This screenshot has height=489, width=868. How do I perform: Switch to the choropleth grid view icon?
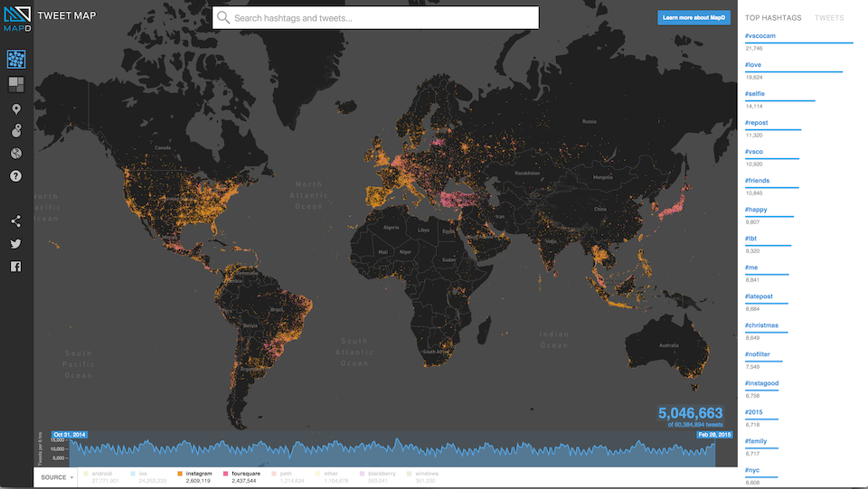[16, 84]
